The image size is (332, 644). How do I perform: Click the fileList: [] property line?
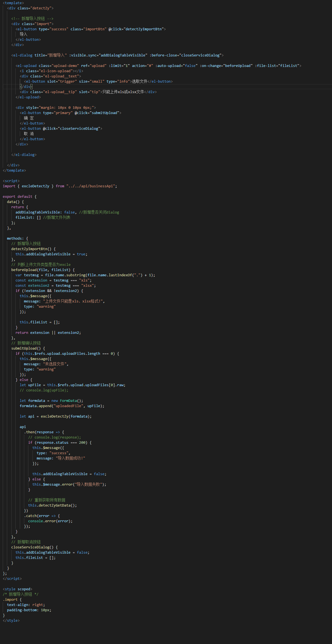coord(43,217)
